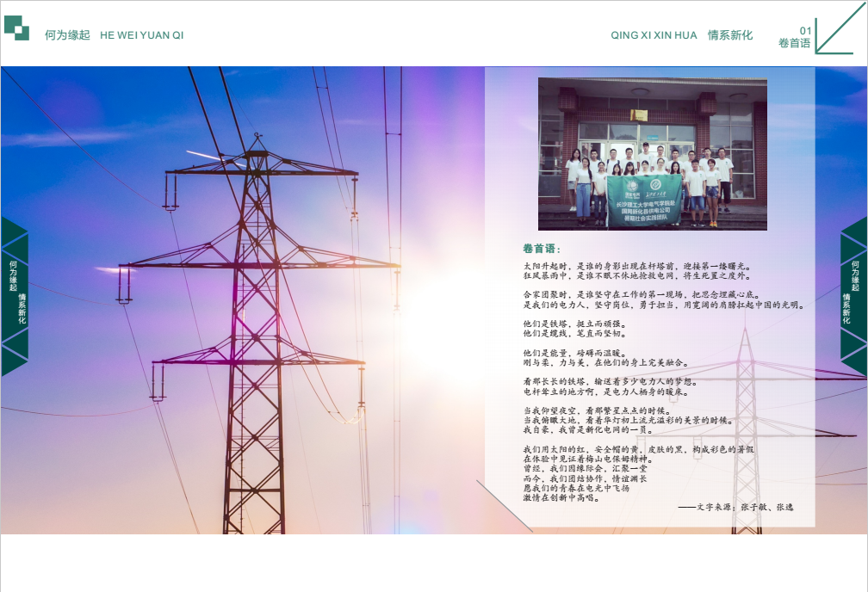868x592 pixels.
Task: Click the poem line starting "狂风暴雨中"
Action: pyautogui.click(x=637, y=275)
